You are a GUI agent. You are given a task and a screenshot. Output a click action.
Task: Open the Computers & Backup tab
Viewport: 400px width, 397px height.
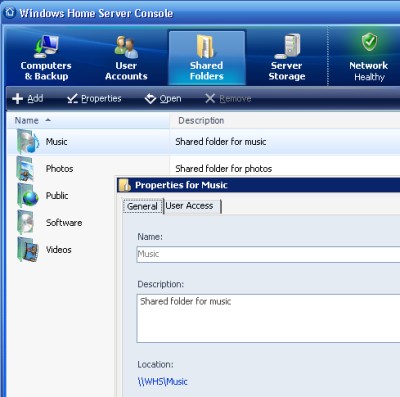46,57
